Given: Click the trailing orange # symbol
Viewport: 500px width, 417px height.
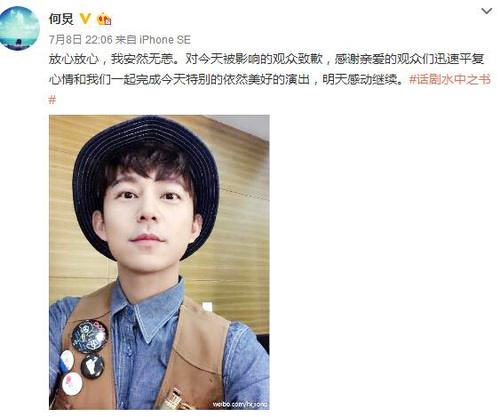Looking at the screenshot, I should click(52, 100).
